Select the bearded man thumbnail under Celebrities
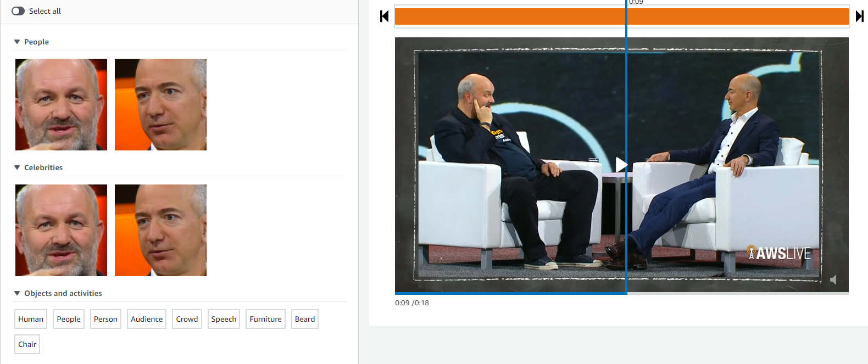The image size is (868, 364). (x=61, y=230)
